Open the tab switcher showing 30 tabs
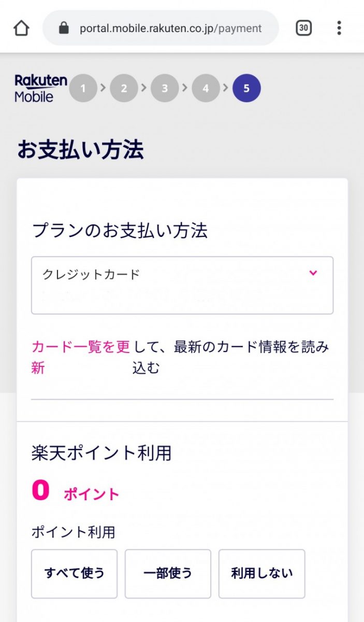This screenshot has width=364, height=622. [304, 28]
